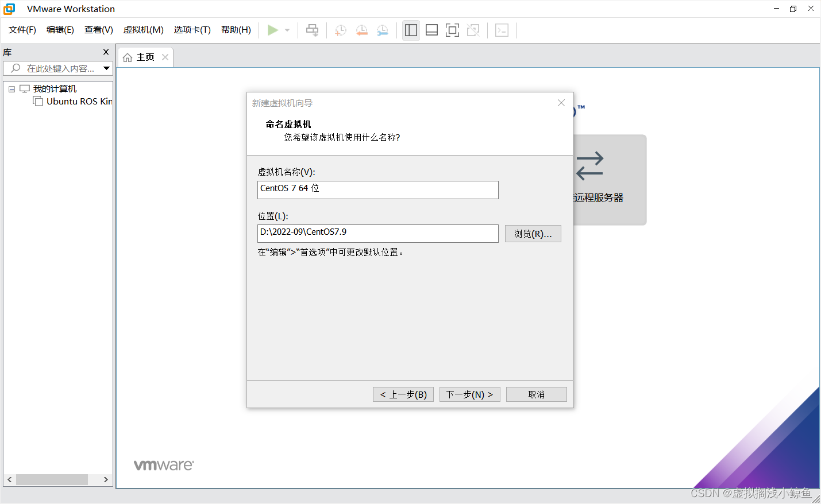This screenshot has height=504, width=821.
Task: Switch to the 主页 tab
Action: (145, 57)
